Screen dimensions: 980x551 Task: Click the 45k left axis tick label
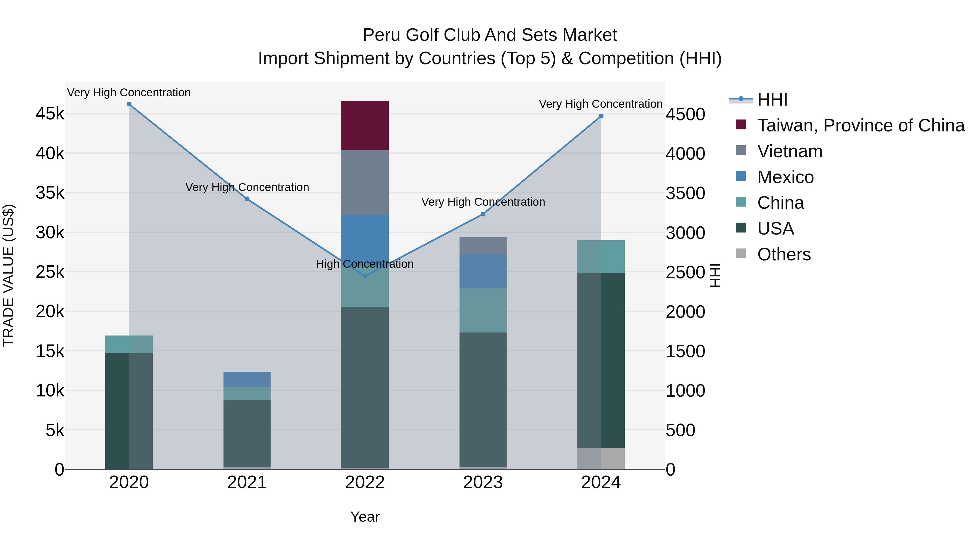pyautogui.click(x=50, y=114)
